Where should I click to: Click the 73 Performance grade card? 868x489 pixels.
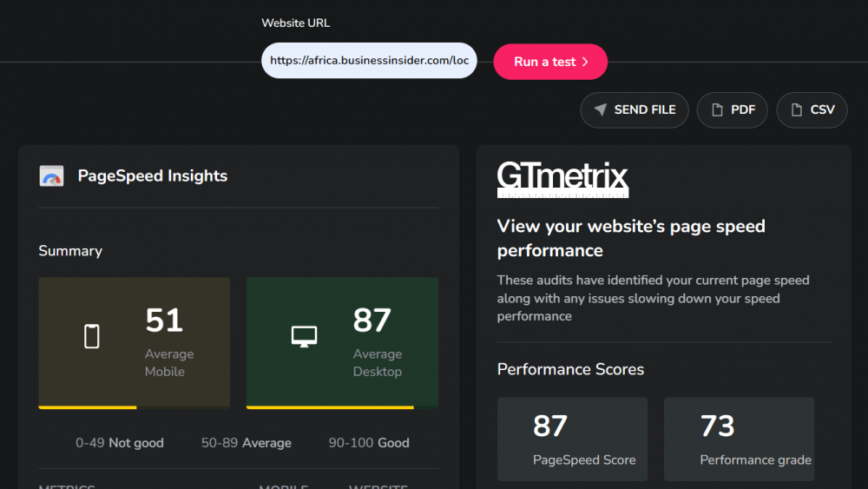click(x=739, y=439)
